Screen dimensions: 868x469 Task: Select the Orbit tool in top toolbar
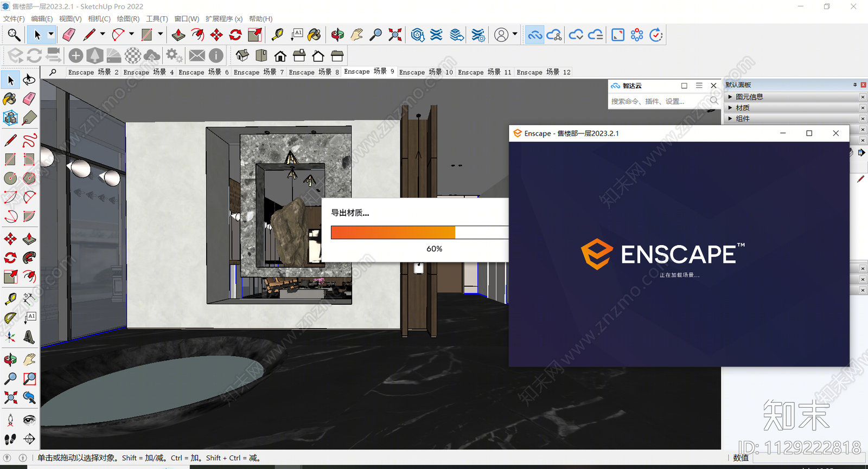coord(337,35)
